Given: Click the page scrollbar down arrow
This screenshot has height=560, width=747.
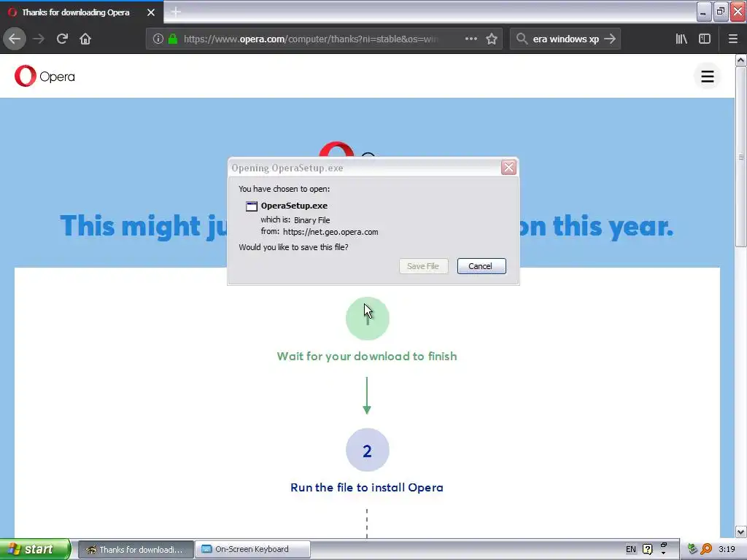Looking at the screenshot, I should [x=740, y=532].
